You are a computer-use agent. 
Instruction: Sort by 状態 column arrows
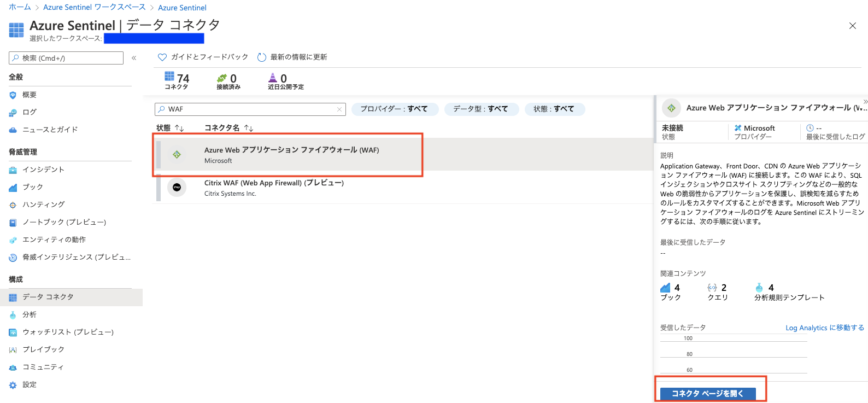click(x=179, y=128)
